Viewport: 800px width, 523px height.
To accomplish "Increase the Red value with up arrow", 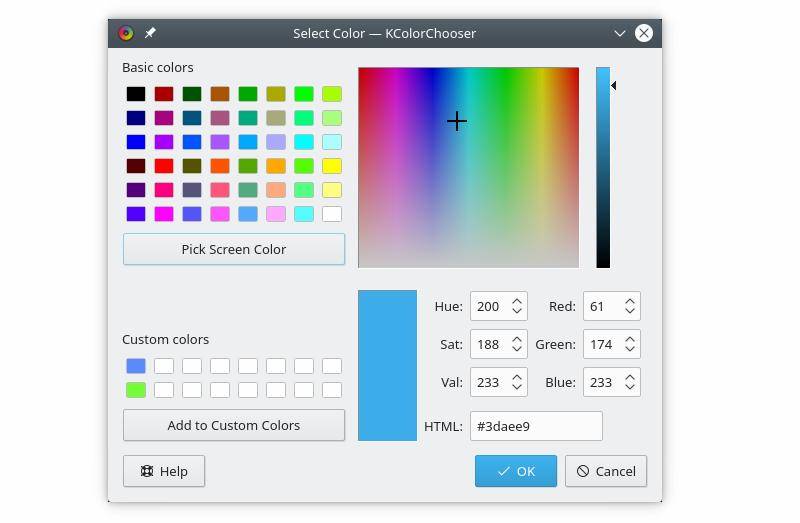I will pos(630,302).
